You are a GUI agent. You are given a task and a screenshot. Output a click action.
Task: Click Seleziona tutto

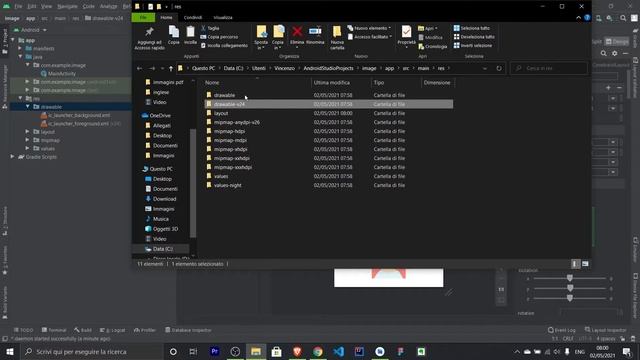(x=472, y=28)
